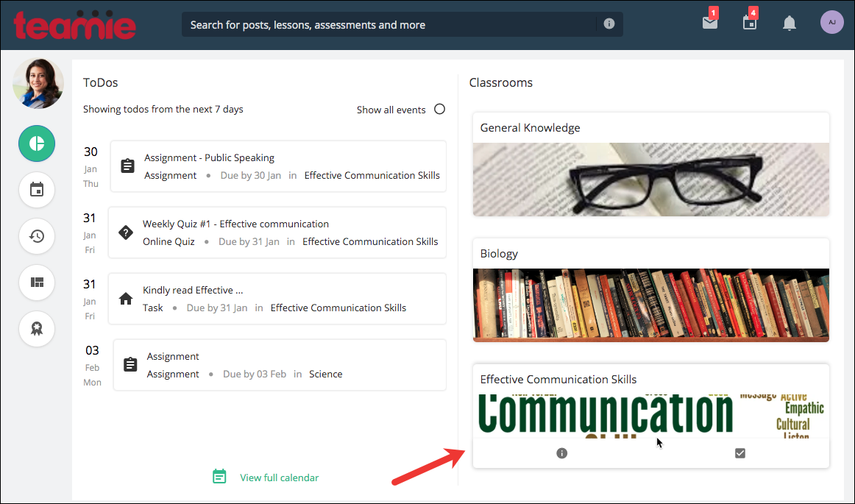Click the 'Online Quiz' type label

pyautogui.click(x=168, y=241)
